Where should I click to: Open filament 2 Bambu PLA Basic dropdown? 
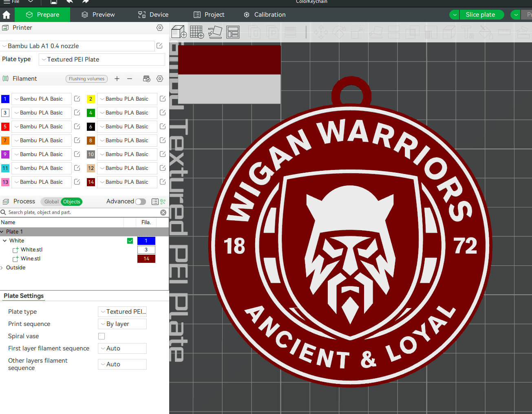(x=127, y=99)
